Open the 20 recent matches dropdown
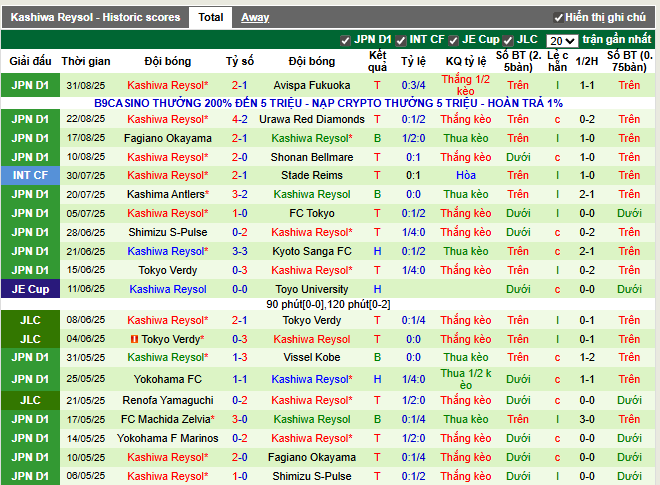The height and width of the screenshot is (485, 660). click(x=562, y=41)
